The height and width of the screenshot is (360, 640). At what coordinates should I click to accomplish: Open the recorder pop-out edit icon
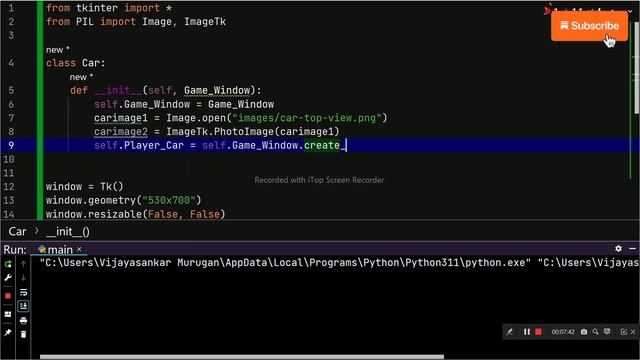coord(624,332)
